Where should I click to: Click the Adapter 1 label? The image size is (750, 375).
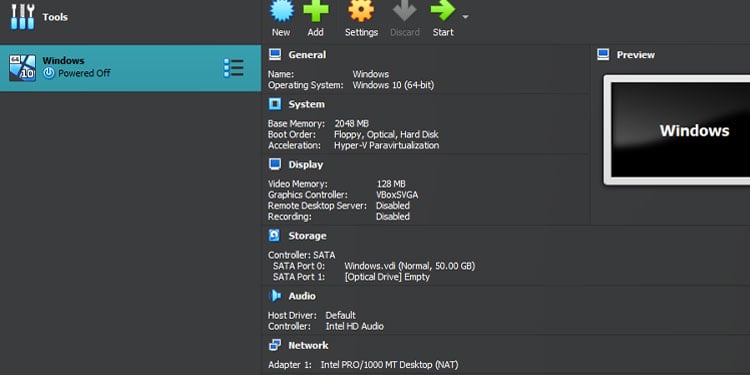tap(290, 364)
